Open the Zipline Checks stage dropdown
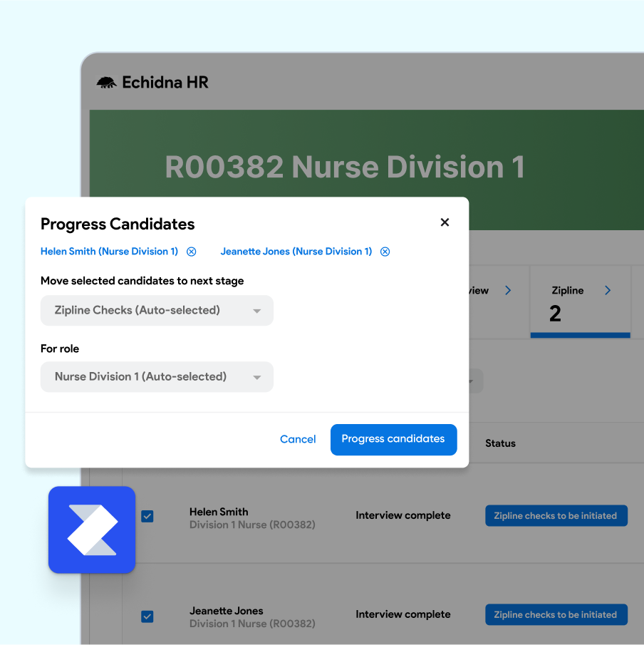 157,310
